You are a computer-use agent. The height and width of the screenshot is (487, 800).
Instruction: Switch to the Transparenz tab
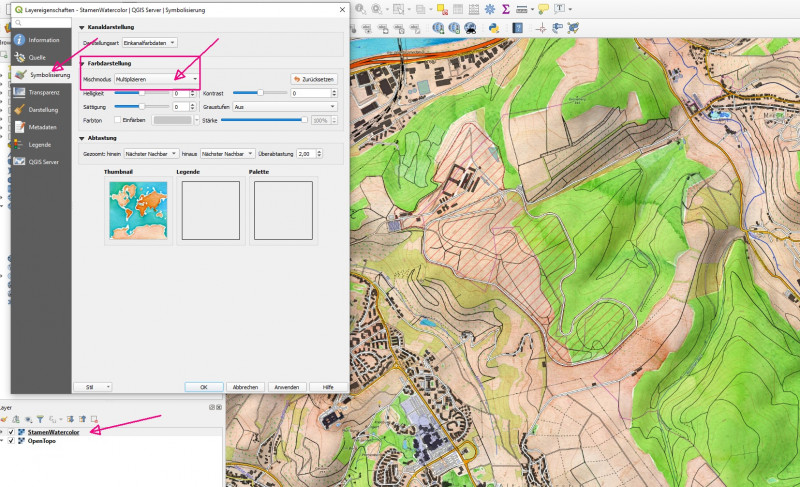(44, 92)
